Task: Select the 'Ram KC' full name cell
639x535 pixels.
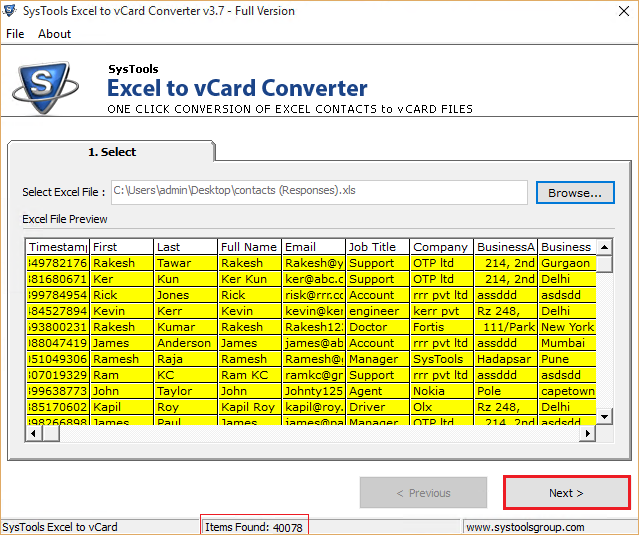Action: pyautogui.click(x=249, y=375)
